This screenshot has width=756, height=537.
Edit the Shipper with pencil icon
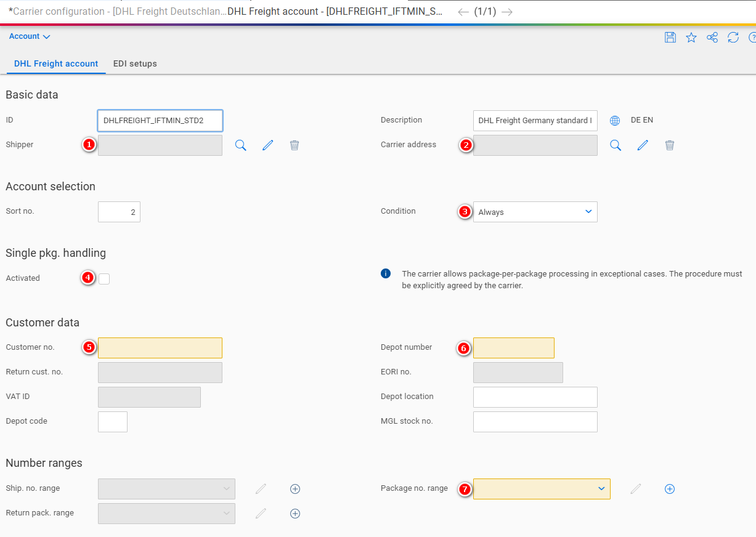click(267, 145)
